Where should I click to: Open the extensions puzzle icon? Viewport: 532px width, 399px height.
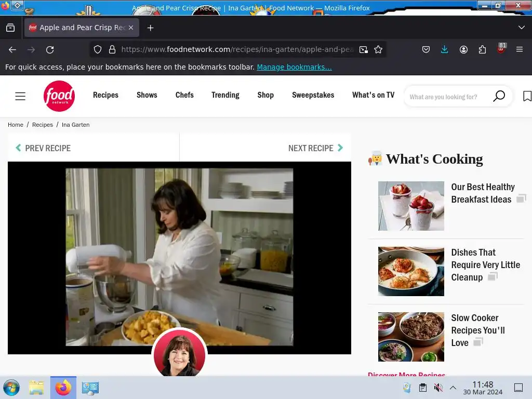point(482,49)
